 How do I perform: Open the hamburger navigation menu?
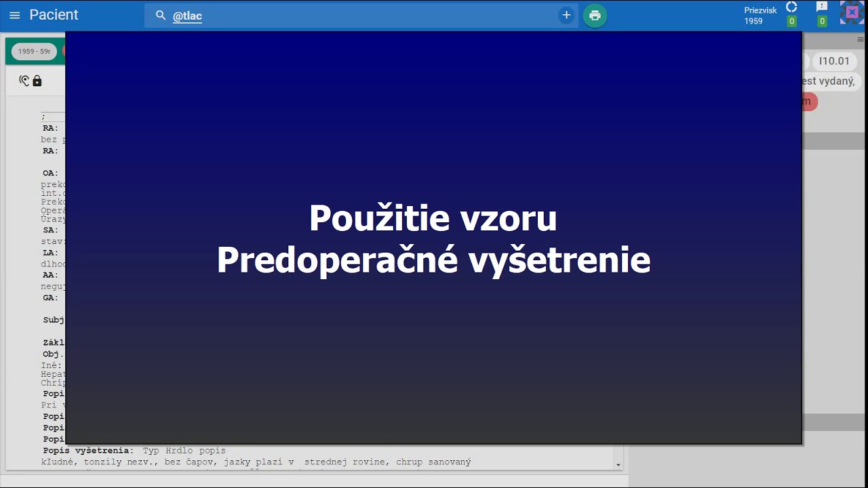point(14,15)
